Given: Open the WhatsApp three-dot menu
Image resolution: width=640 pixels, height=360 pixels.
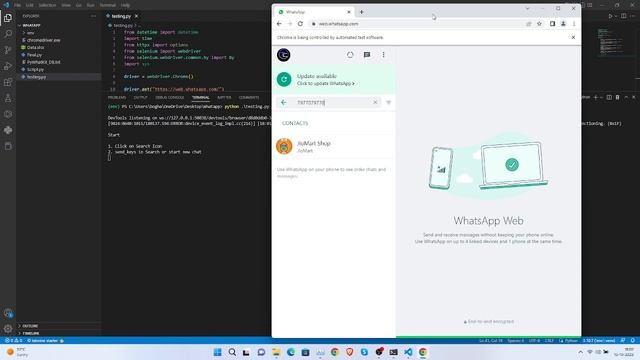Looking at the screenshot, I should 383,55.
